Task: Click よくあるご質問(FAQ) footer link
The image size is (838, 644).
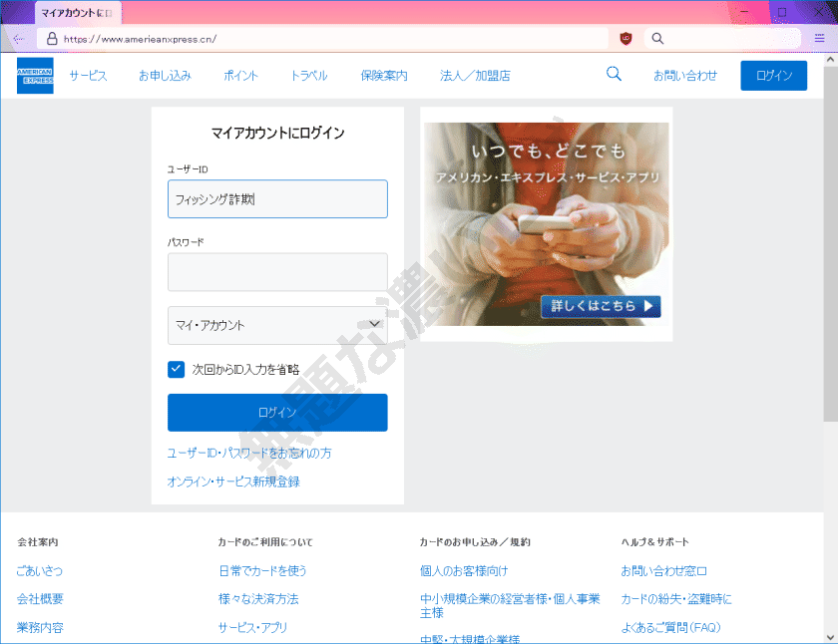Action: coord(670,627)
